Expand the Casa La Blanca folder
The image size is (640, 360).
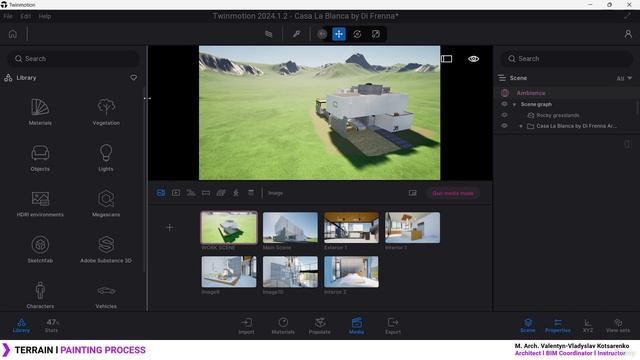pyautogui.click(x=521, y=126)
